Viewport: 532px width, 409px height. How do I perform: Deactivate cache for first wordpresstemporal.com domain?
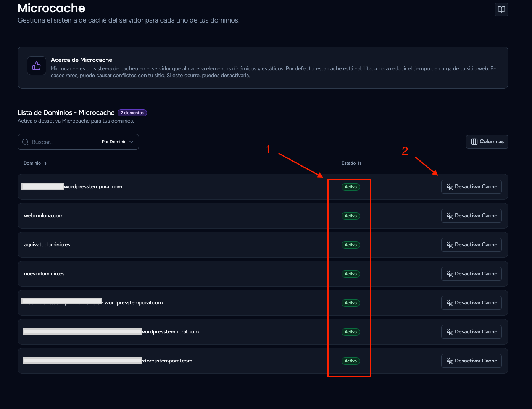(471, 187)
